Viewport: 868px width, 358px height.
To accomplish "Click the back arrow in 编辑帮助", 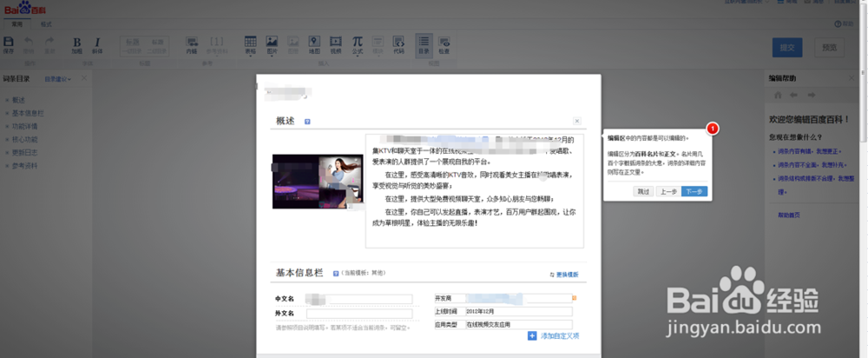I will click(x=794, y=96).
